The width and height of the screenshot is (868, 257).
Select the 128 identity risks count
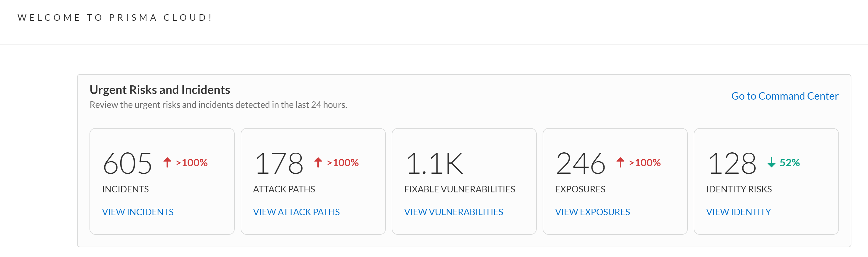(x=732, y=163)
